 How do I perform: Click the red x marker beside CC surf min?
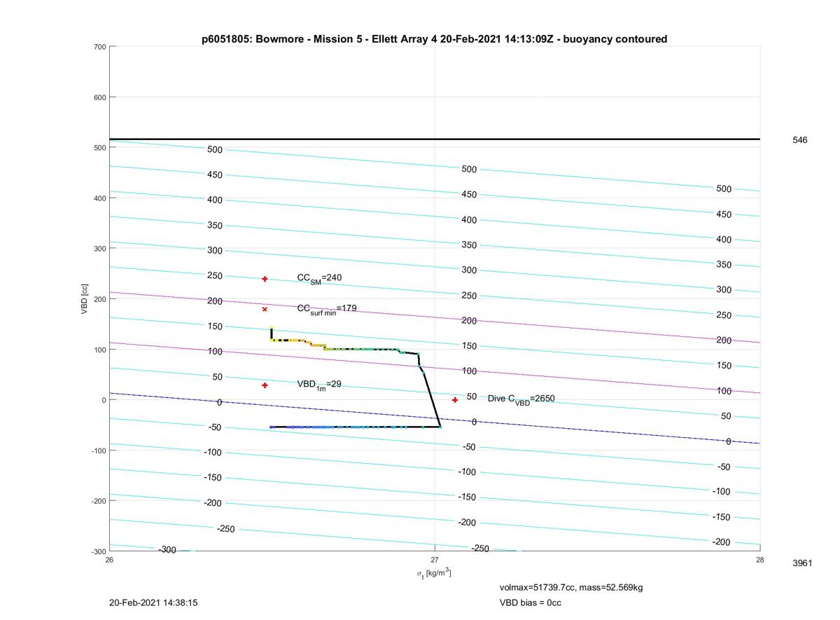click(x=265, y=309)
